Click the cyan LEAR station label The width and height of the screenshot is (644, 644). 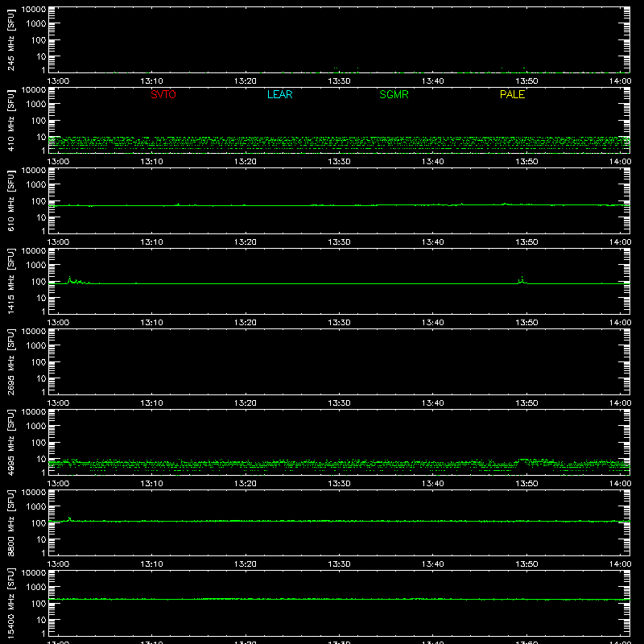click(x=279, y=94)
